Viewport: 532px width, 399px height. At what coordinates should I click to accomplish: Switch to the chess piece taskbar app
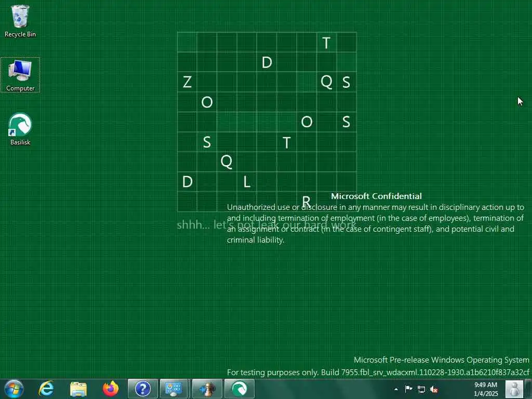(207, 389)
